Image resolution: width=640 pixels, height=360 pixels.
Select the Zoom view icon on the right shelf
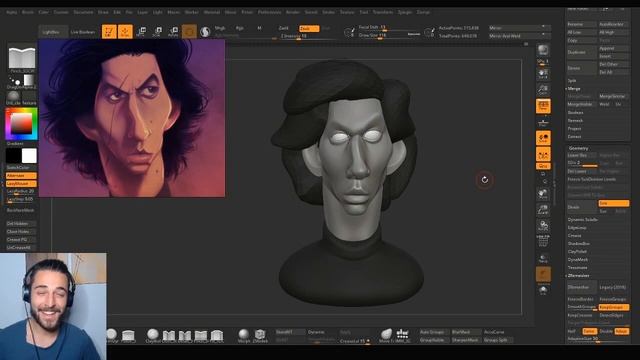(543, 90)
